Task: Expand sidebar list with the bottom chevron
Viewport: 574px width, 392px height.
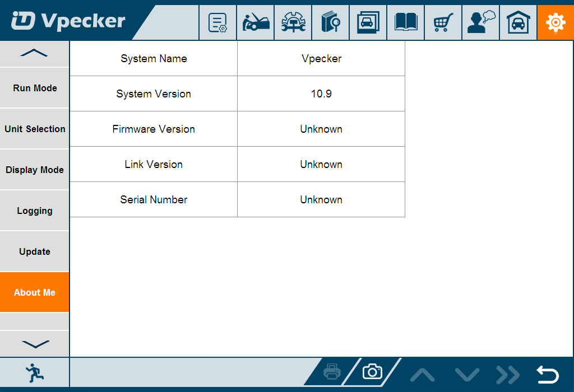Action: [x=34, y=344]
